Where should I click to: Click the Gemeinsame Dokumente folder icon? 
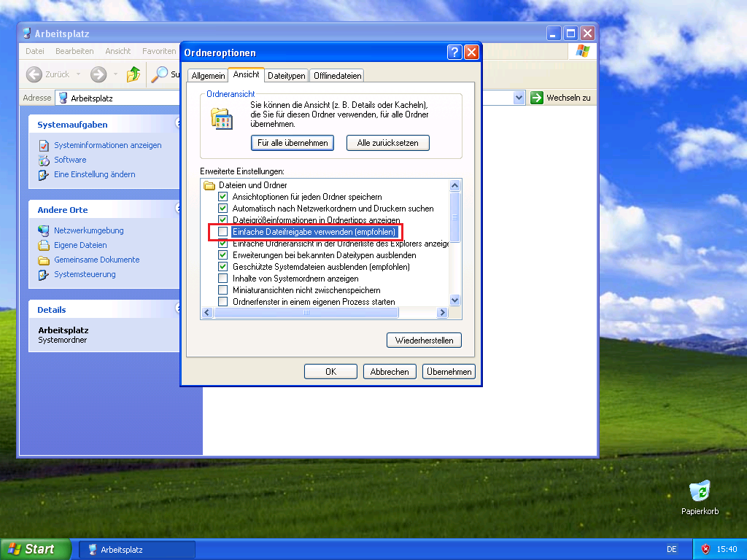click(x=44, y=260)
